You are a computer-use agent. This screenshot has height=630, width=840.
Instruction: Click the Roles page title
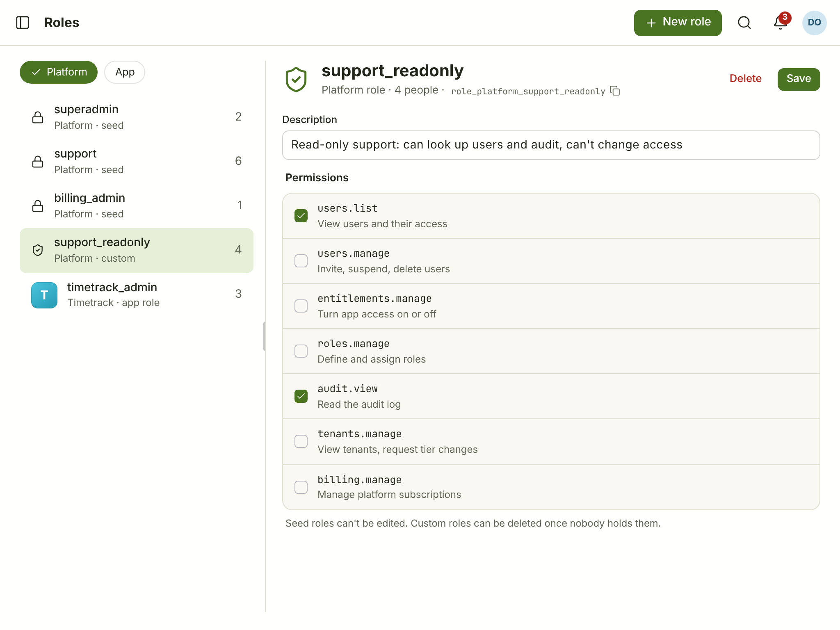(x=62, y=23)
